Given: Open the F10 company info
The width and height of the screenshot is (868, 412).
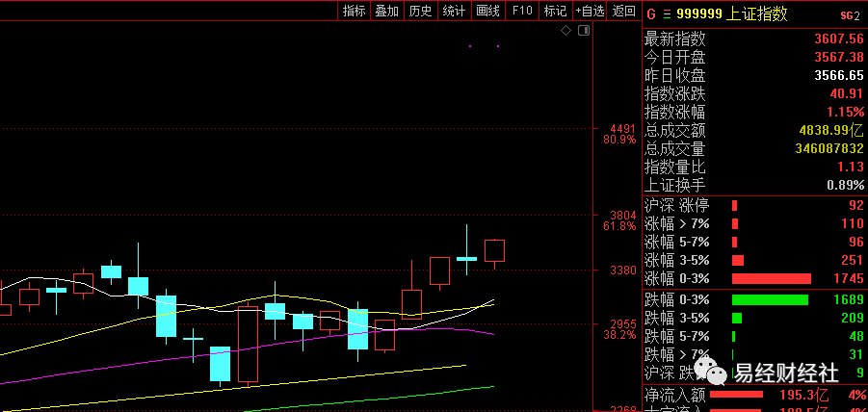Looking at the screenshot, I should [522, 11].
